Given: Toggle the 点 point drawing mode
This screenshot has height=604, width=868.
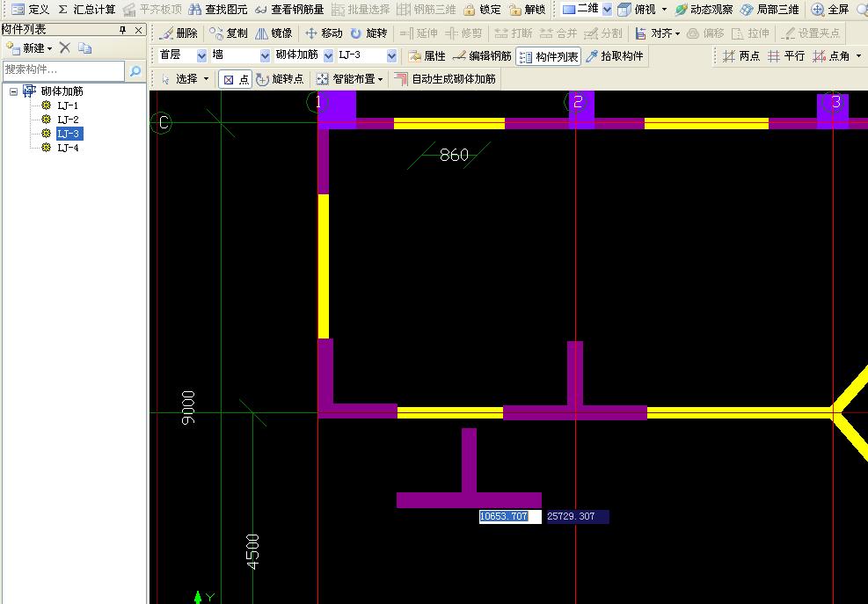Looking at the screenshot, I should [236, 79].
